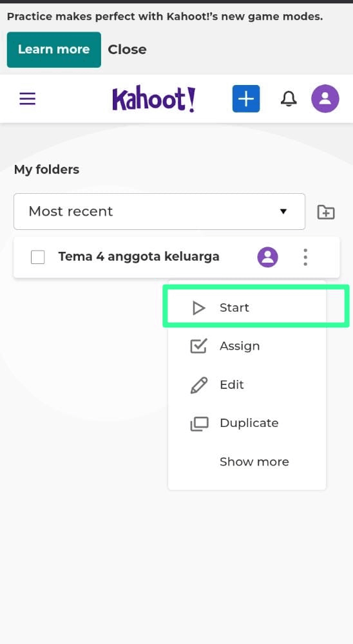Open the profile avatar in header
Image resolution: width=353 pixels, height=644 pixels.
coord(325,99)
